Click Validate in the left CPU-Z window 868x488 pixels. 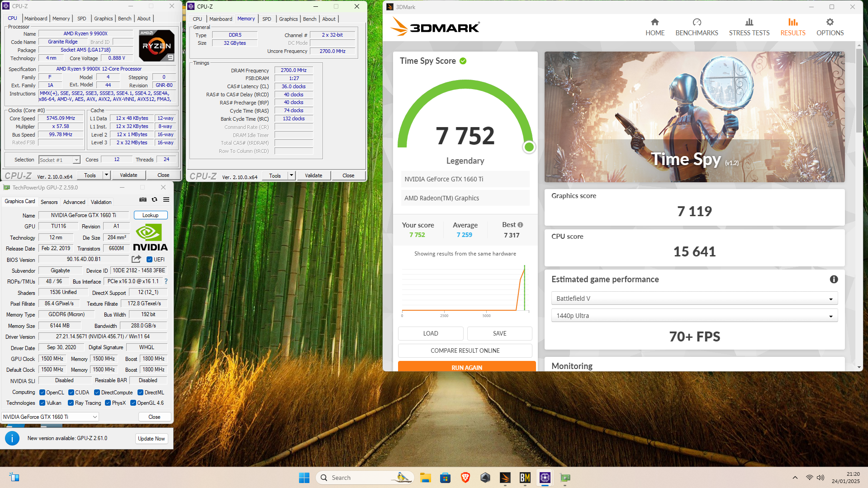(x=128, y=175)
